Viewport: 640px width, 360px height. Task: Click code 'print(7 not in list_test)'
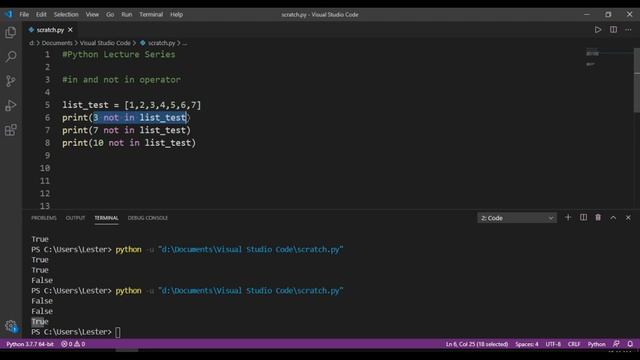(x=126, y=130)
